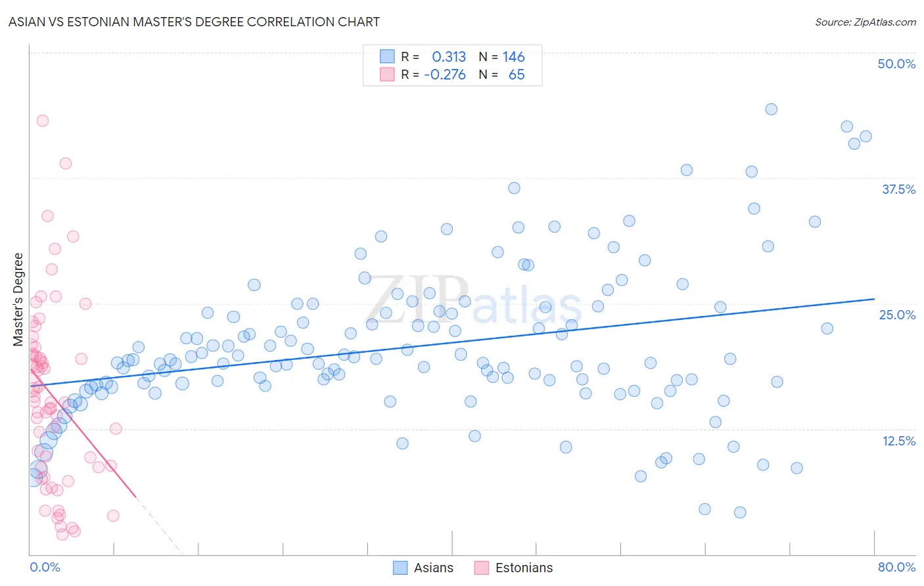
Task: Click the blue Asians legend swatch
Action: (400, 568)
